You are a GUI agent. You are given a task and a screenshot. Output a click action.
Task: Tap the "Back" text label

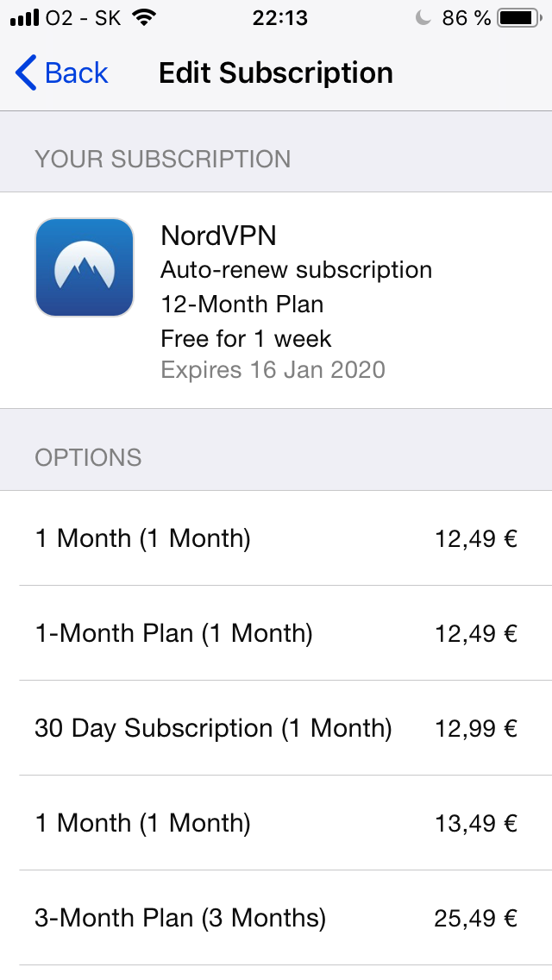[x=76, y=73]
